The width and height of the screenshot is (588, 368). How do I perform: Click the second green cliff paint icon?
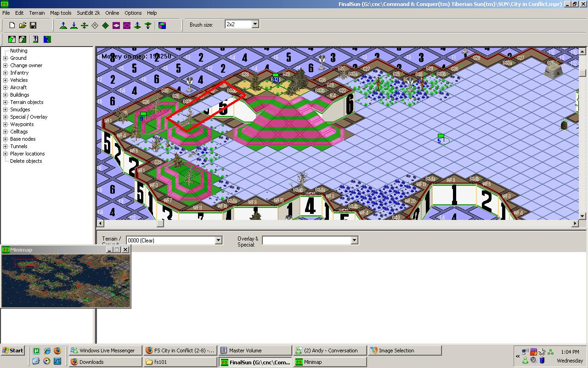tap(23, 40)
